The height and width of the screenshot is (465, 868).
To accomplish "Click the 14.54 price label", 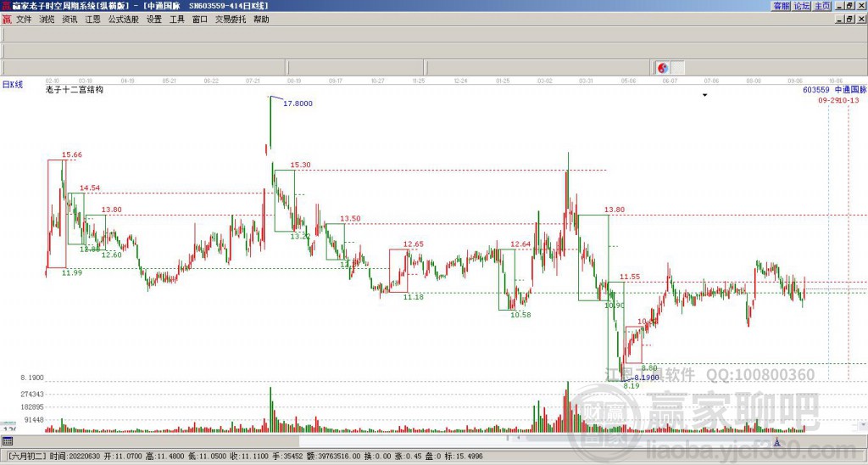I will coord(90,188).
